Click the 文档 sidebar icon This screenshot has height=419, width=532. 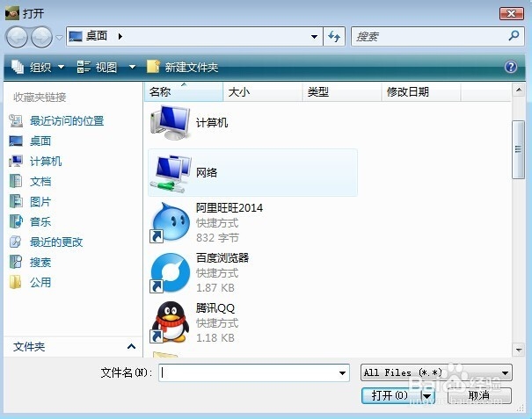[16, 181]
